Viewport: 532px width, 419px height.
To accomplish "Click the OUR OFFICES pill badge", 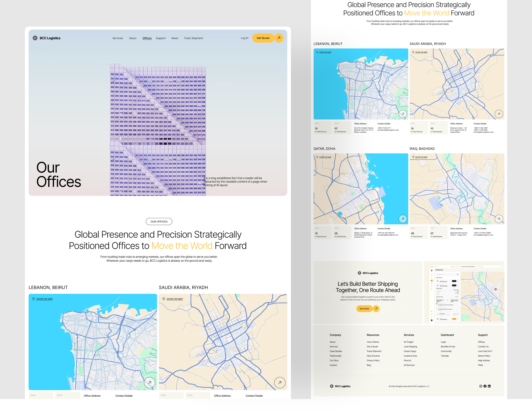I will point(159,221).
